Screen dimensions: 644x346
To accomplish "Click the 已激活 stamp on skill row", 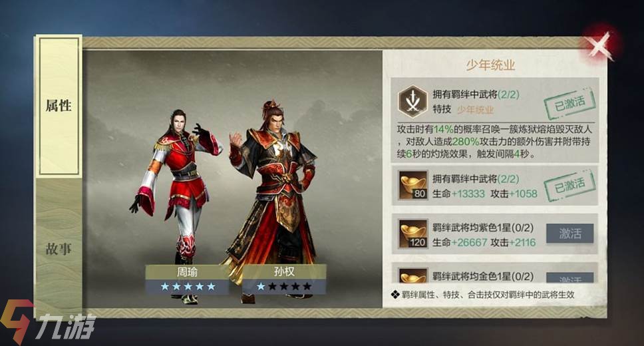I will tap(569, 103).
